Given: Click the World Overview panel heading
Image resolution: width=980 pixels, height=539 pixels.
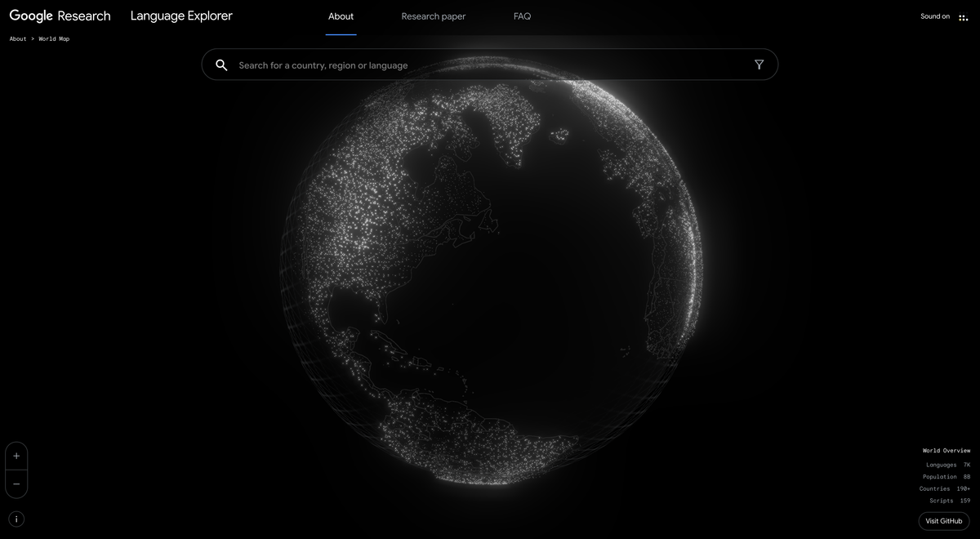Looking at the screenshot, I should pyautogui.click(x=947, y=450).
